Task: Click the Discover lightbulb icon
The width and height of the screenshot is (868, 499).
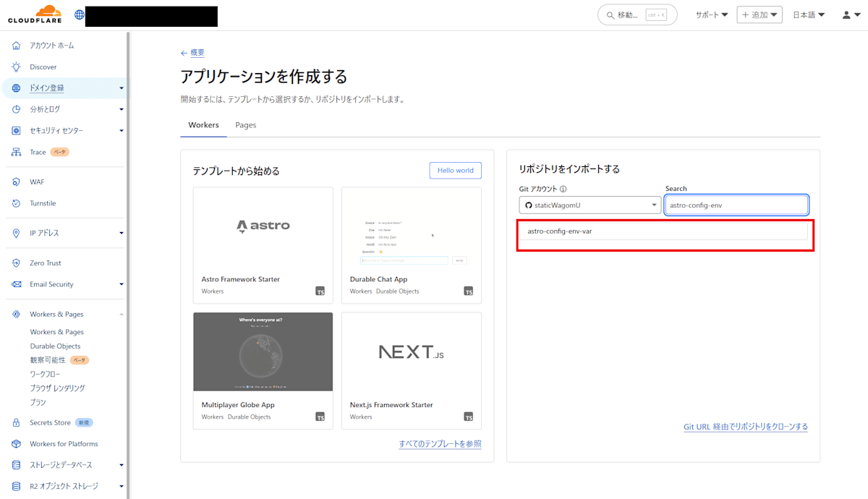Action: pos(17,67)
